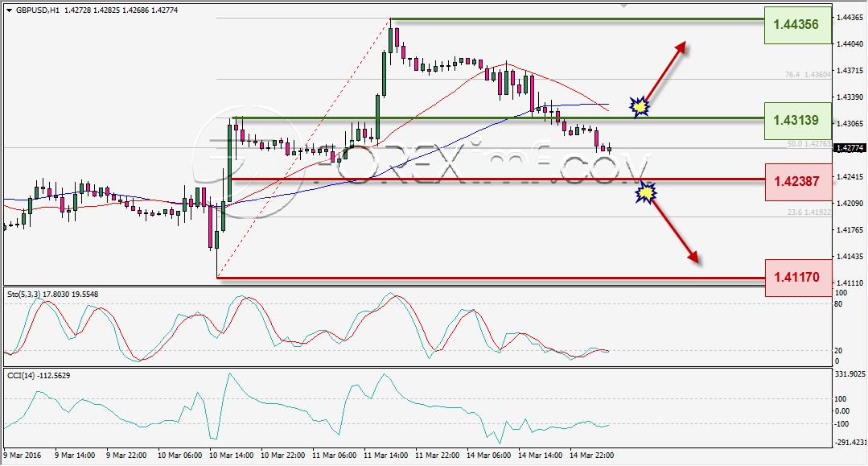
Task: Click the high price value 1.42825
Action: [107, 10]
